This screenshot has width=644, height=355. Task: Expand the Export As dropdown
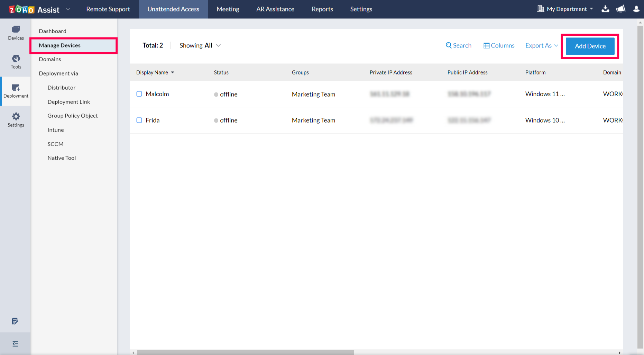pos(541,45)
